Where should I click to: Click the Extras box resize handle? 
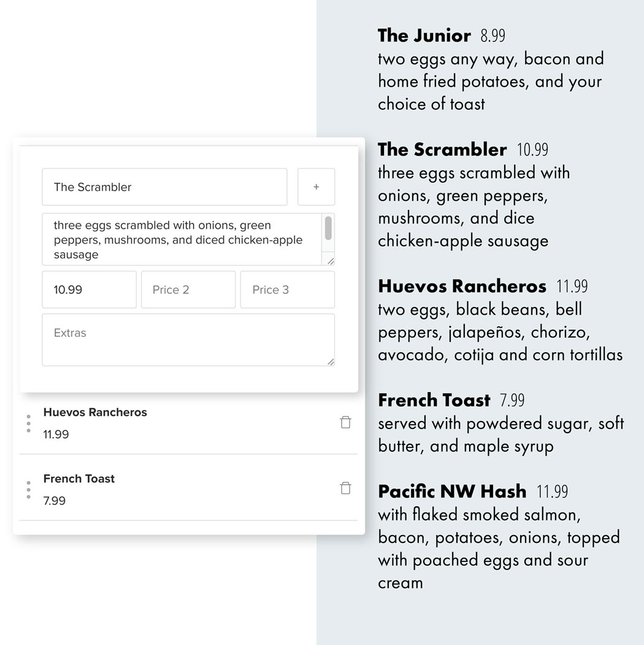click(x=331, y=361)
